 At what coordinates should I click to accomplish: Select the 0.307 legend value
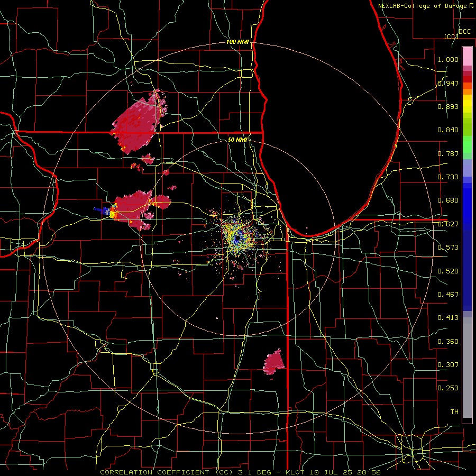pos(448,365)
